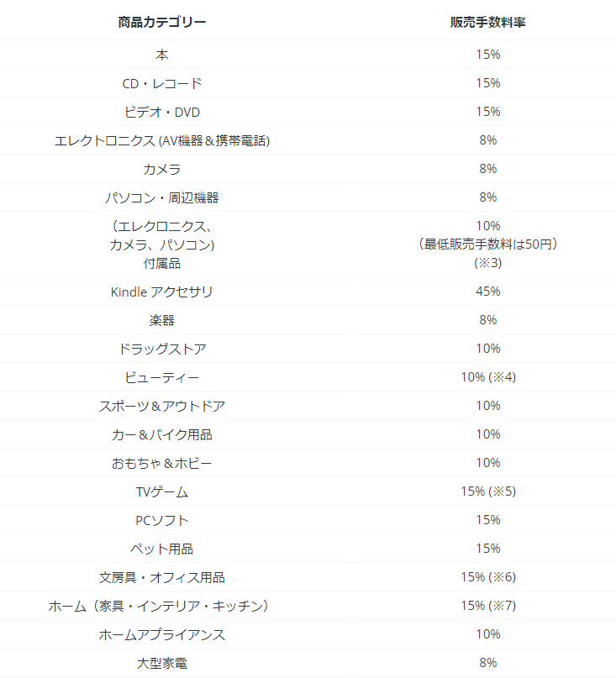616x678 pixels.
Task: Click the パソコン・周辺機器 category label
Action: (x=162, y=197)
